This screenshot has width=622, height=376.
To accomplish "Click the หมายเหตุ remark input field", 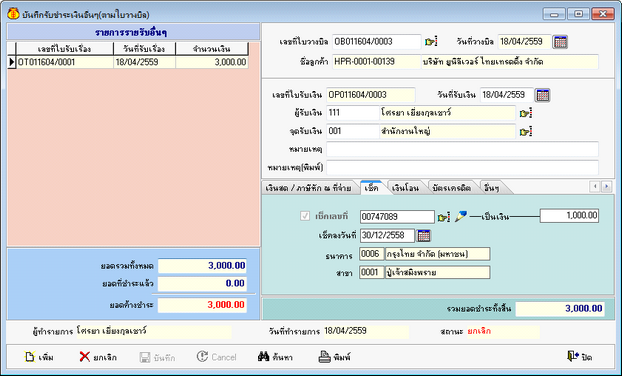I will [462, 150].
